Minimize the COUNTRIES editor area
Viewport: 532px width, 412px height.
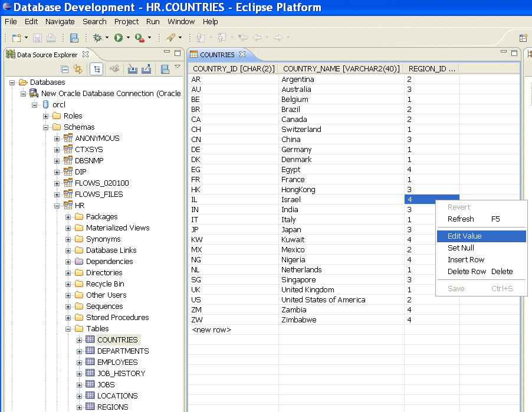pos(504,52)
